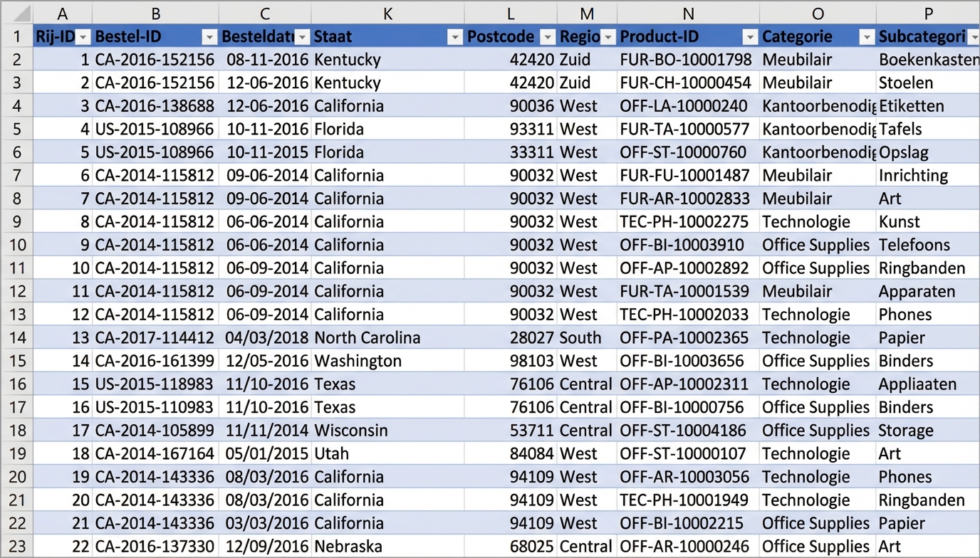Click the Nebraska cell
This screenshot has height=558, width=980.
[348, 547]
